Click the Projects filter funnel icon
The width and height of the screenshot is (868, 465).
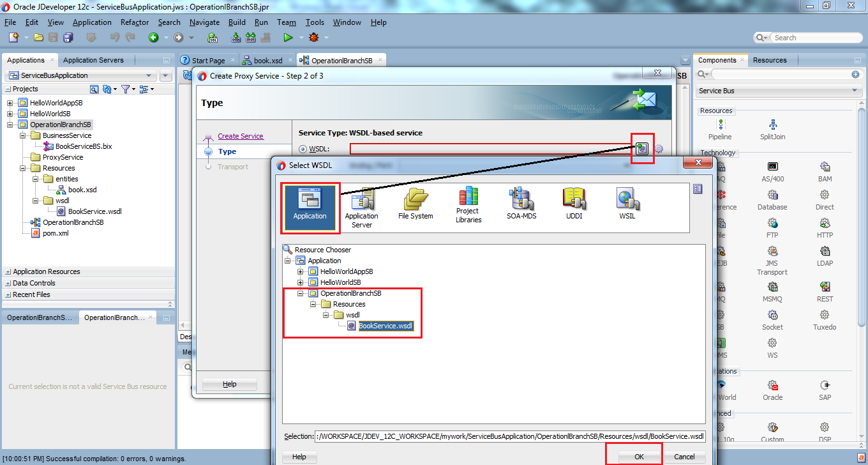pyautogui.click(x=126, y=89)
